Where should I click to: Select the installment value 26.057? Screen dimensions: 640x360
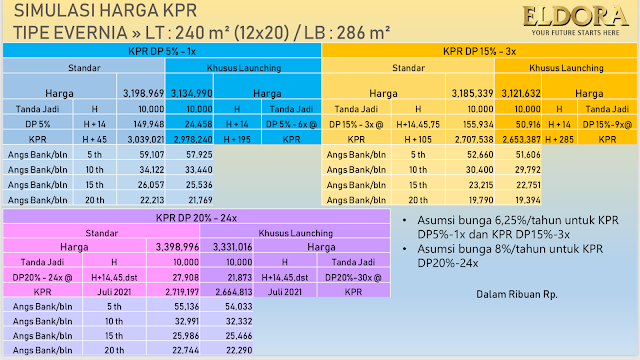pyautogui.click(x=151, y=184)
